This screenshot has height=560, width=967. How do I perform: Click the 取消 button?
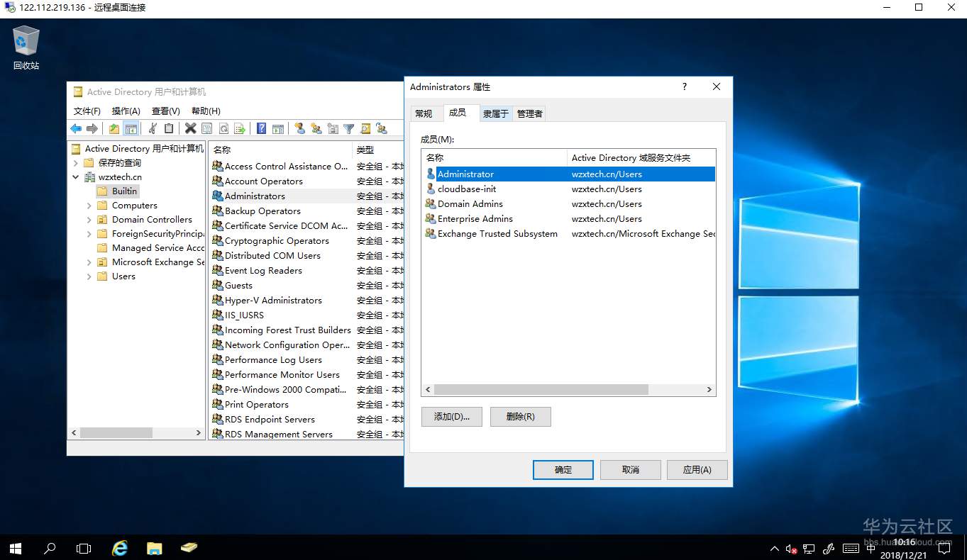631,470
